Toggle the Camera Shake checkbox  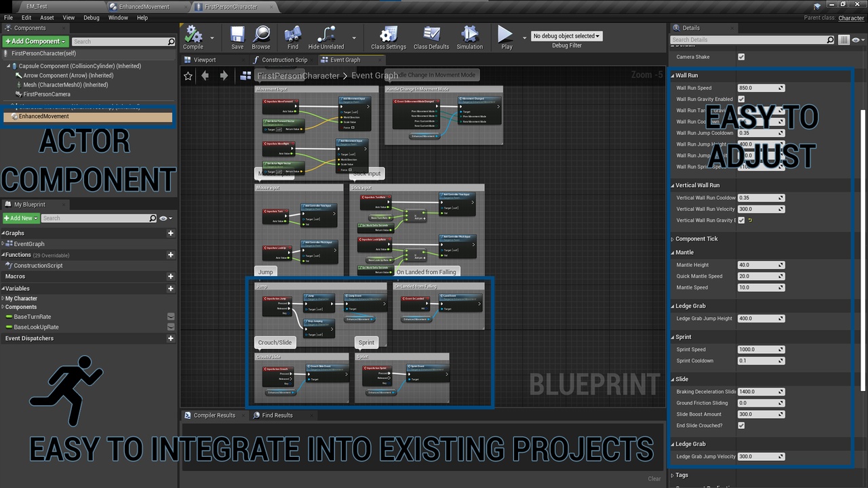tap(741, 57)
